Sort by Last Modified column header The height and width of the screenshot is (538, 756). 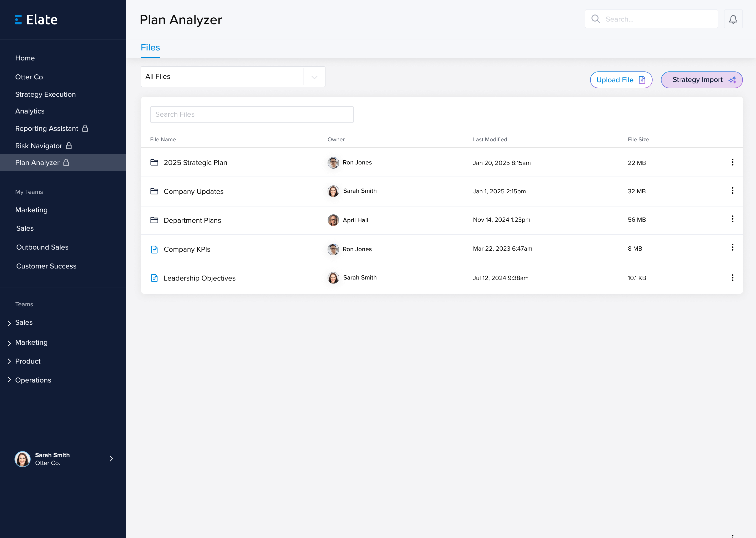490,139
